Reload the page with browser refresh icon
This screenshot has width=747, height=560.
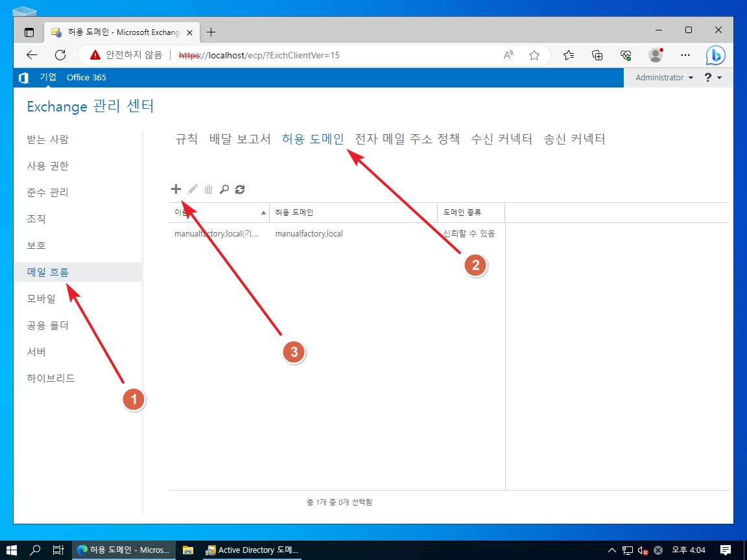click(x=60, y=55)
